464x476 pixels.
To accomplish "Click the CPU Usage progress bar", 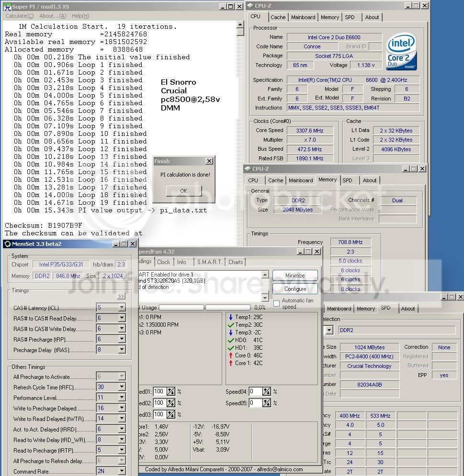I will point(204,308).
